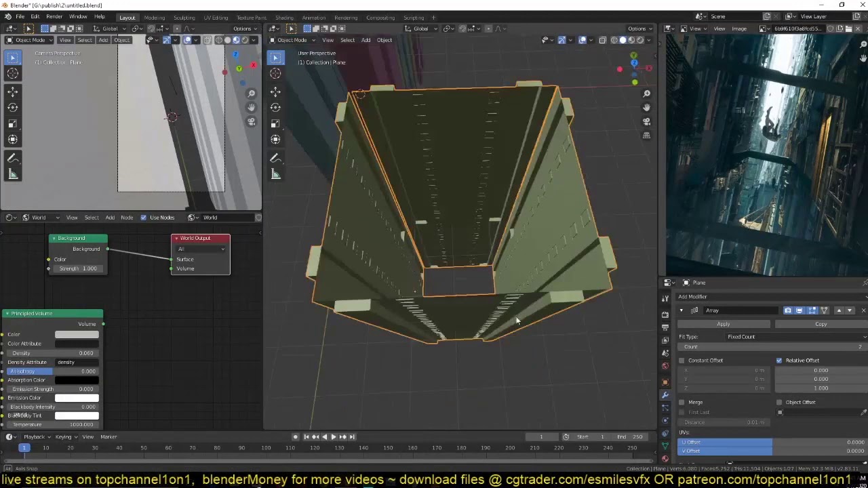This screenshot has height=488, width=868.
Task: Click the Principled Volume Color swatch
Action: coord(77,335)
